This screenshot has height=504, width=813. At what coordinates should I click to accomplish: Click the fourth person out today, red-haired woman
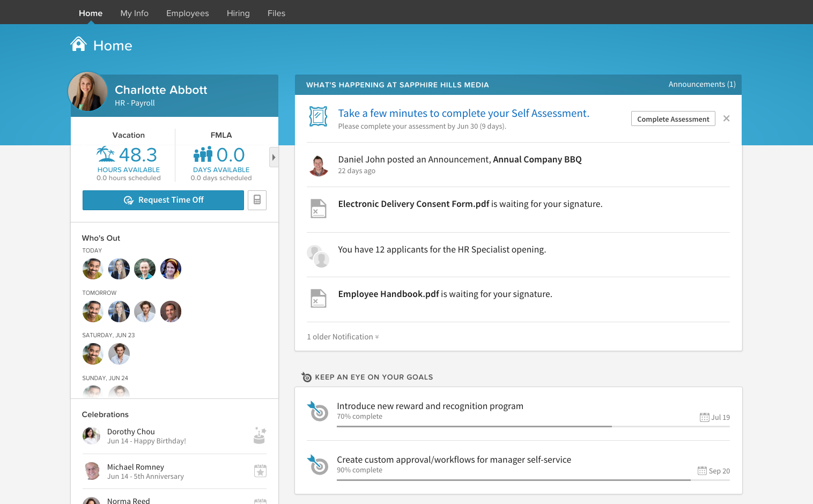click(171, 269)
